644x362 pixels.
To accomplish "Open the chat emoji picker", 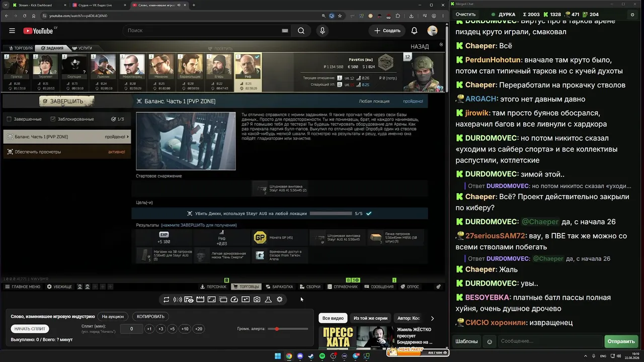I will [x=490, y=341].
